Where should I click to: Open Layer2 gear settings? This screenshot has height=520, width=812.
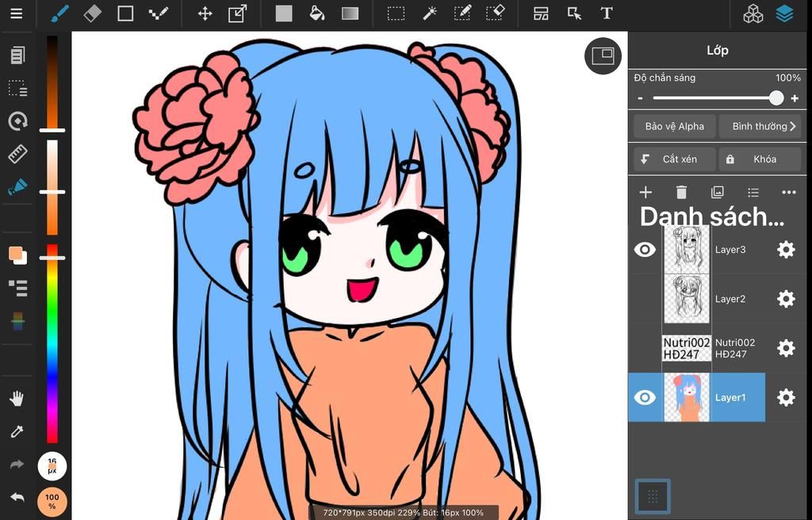pyautogui.click(x=786, y=299)
